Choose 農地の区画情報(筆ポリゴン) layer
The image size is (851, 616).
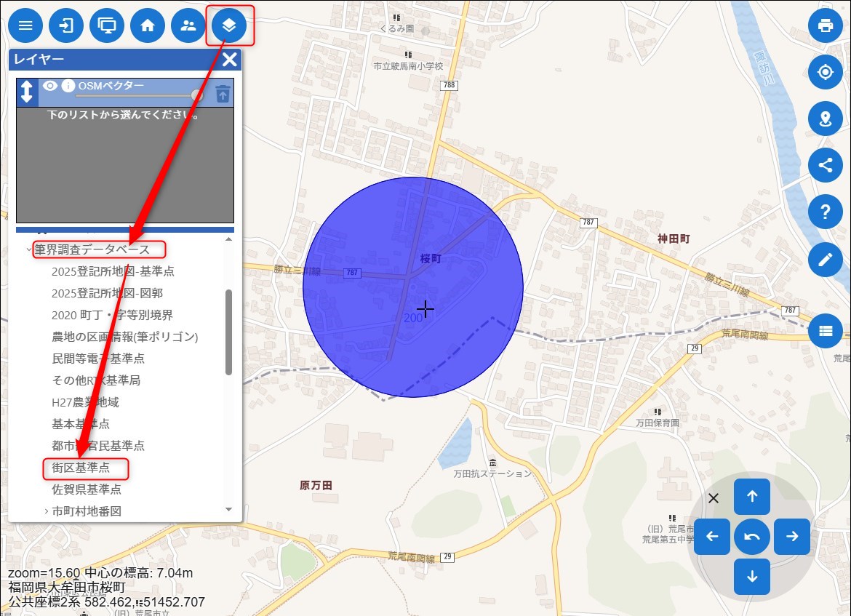point(125,337)
